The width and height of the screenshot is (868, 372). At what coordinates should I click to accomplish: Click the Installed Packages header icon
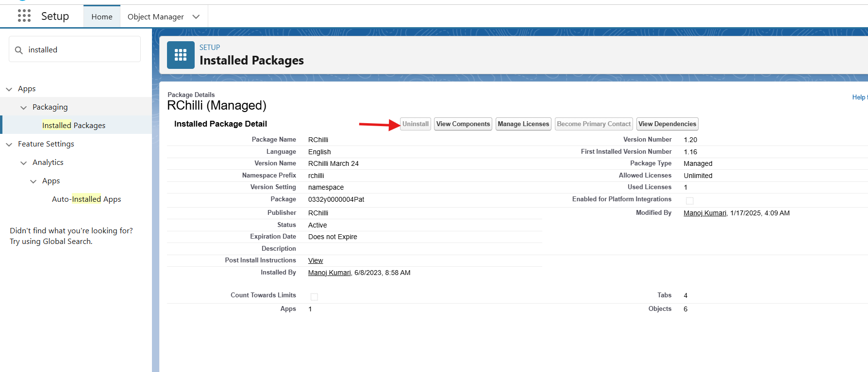(181, 55)
